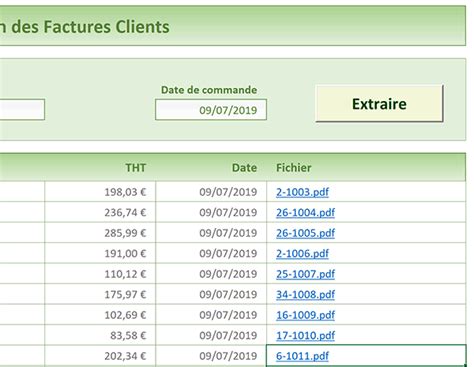Open the 16-1009.pdf file link
Screen dimensions: 474x367
click(305, 315)
